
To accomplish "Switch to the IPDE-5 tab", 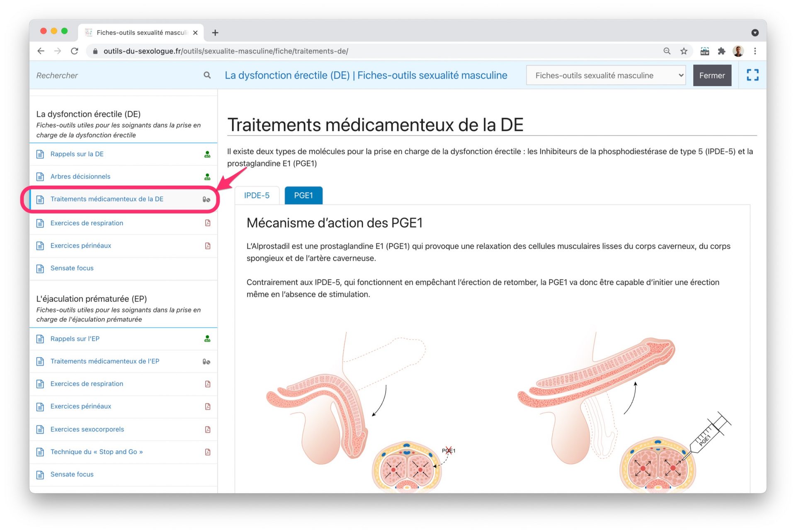I will coord(257,196).
